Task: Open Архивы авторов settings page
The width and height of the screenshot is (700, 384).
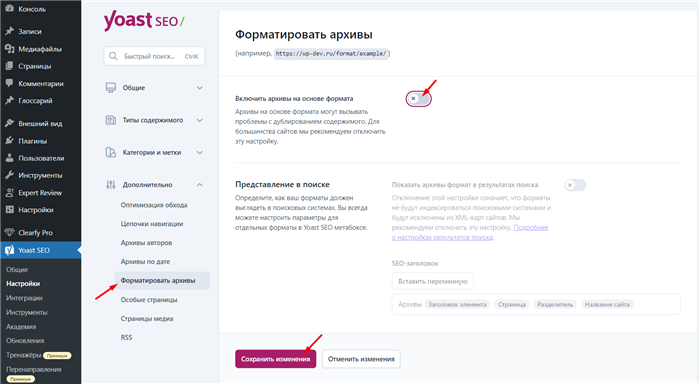Action: click(x=146, y=242)
